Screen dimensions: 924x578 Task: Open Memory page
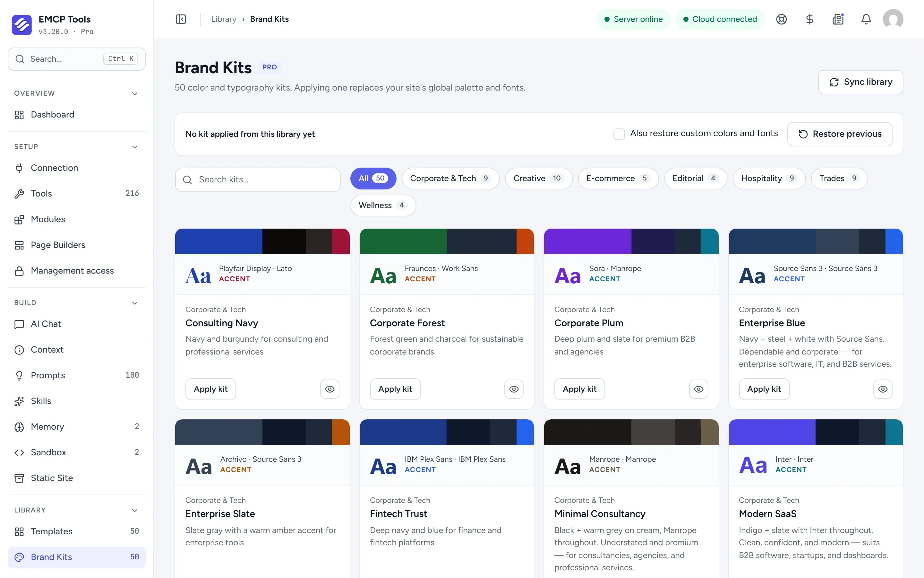click(76, 427)
